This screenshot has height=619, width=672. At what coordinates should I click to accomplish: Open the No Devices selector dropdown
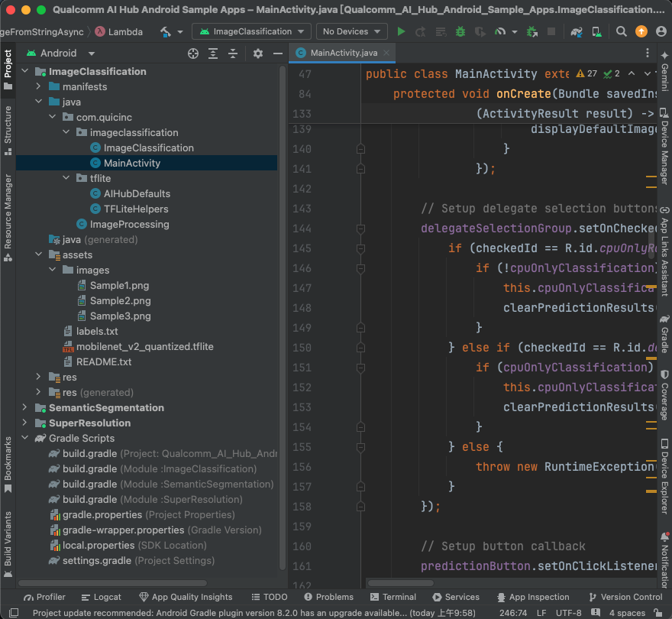click(x=352, y=32)
